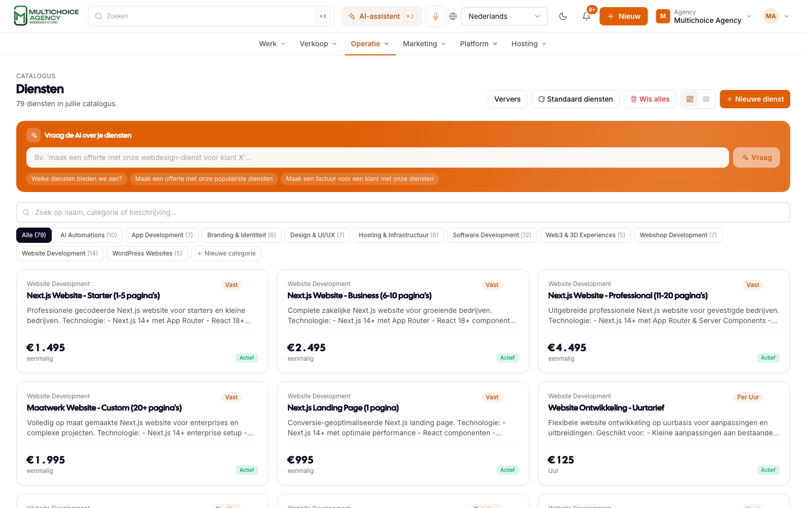The width and height of the screenshot is (812, 508).
Task: Filter by WordPress Websites category
Action: tap(147, 253)
